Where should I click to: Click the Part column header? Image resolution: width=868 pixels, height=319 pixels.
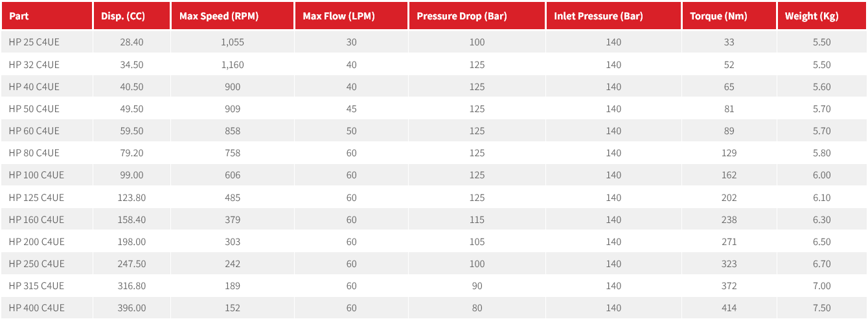pyautogui.click(x=19, y=16)
